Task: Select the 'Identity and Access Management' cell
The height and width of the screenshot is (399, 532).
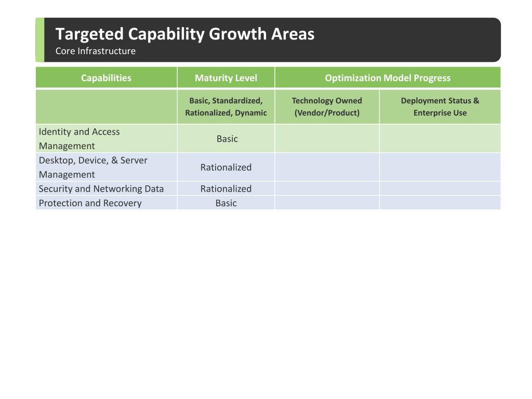Action: point(106,138)
